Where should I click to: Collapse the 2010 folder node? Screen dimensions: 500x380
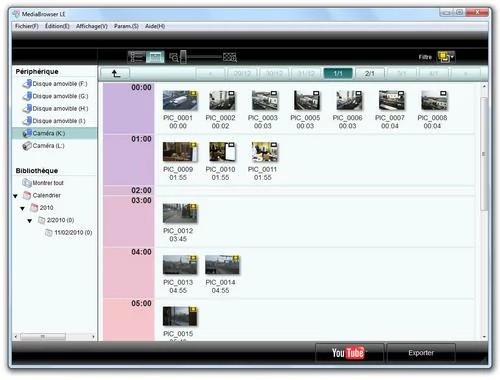22,208
